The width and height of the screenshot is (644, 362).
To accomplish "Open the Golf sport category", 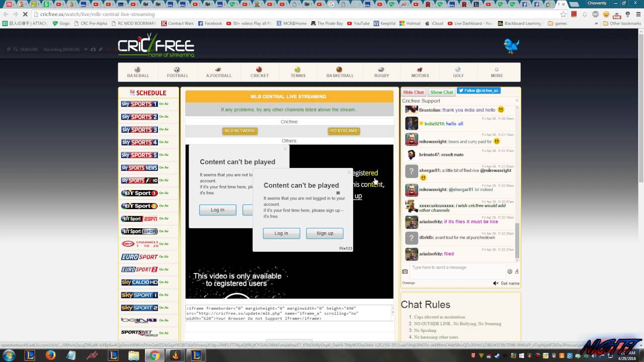I will pos(458,72).
